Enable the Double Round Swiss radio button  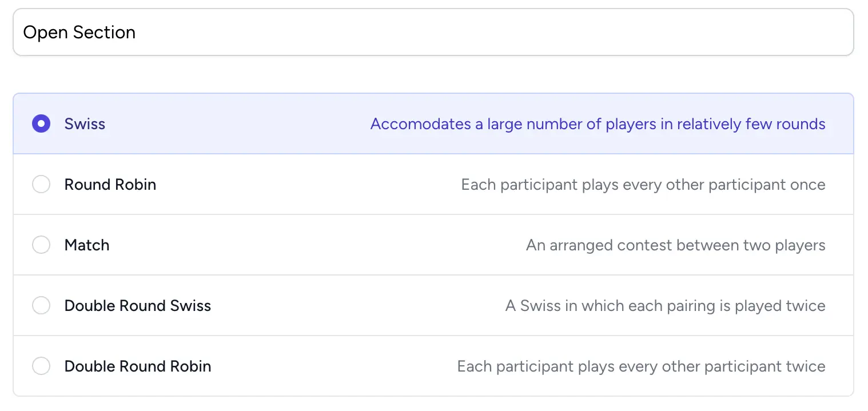[x=41, y=306]
